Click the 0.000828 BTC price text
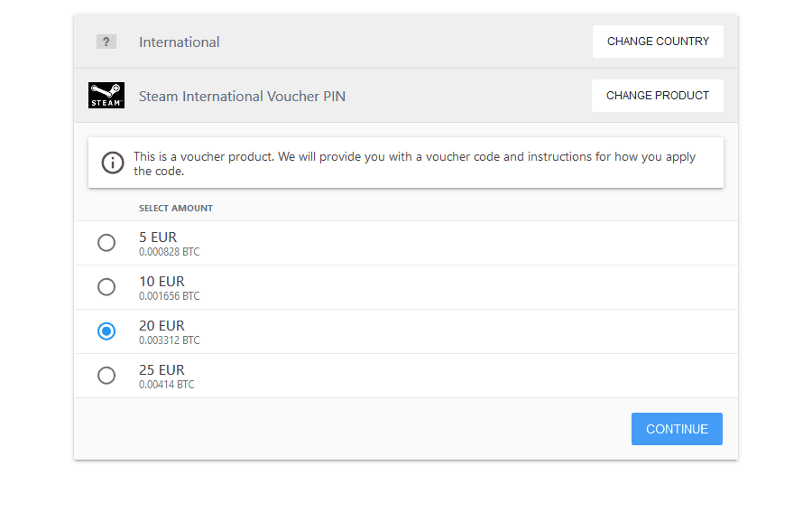812x531 pixels. coord(170,252)
